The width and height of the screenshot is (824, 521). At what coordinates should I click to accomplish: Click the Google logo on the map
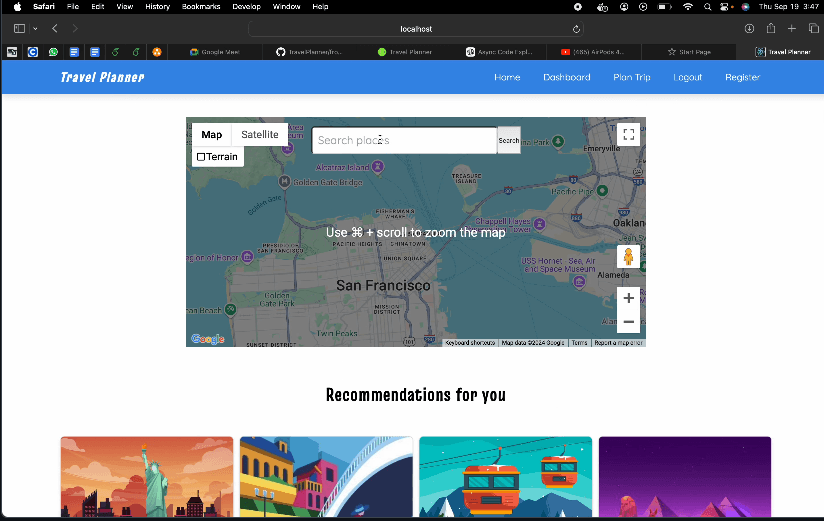point(208,339)
